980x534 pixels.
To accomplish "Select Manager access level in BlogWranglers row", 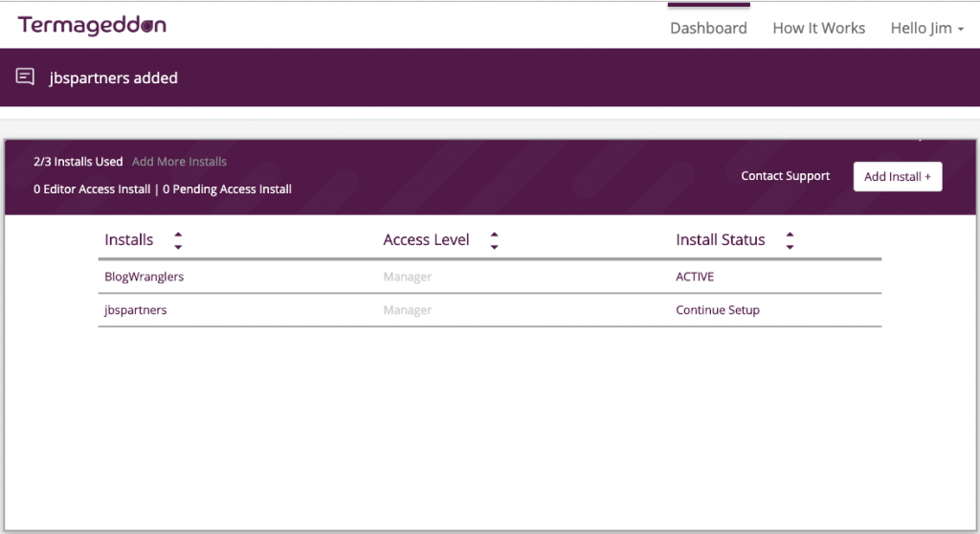I will click(408, 277).
